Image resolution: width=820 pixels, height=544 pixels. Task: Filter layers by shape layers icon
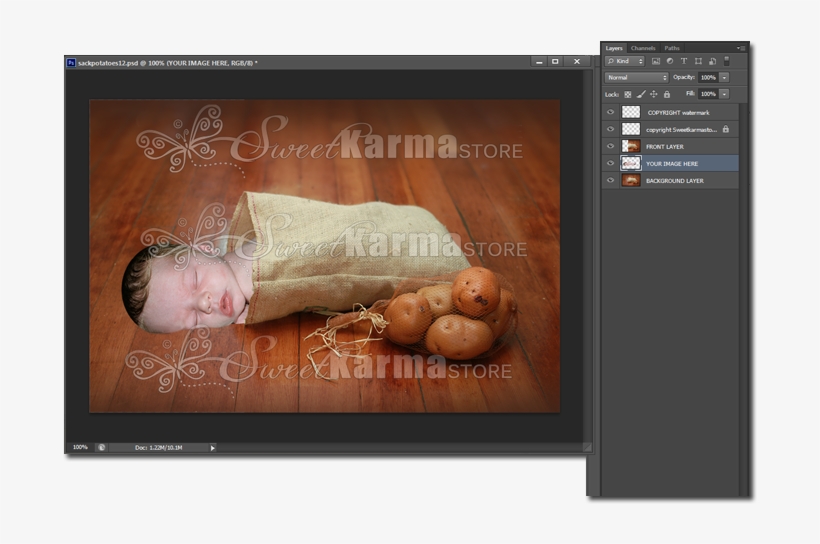coord(698,61)
